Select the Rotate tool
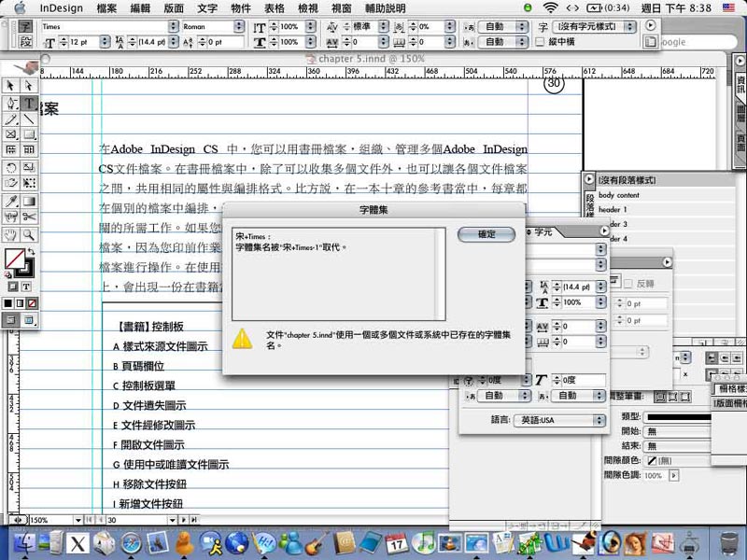Screen dimensions: 747x560 coord(11,167)
